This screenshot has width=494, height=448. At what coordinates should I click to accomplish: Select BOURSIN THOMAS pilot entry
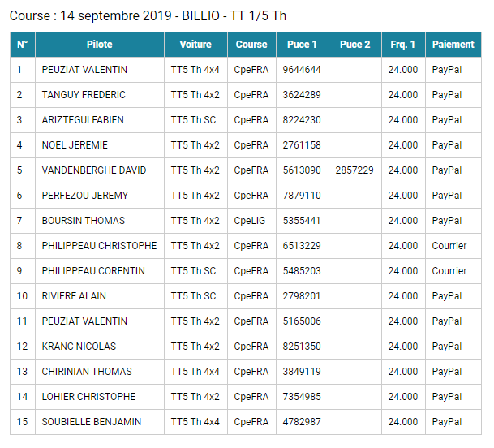84,221
